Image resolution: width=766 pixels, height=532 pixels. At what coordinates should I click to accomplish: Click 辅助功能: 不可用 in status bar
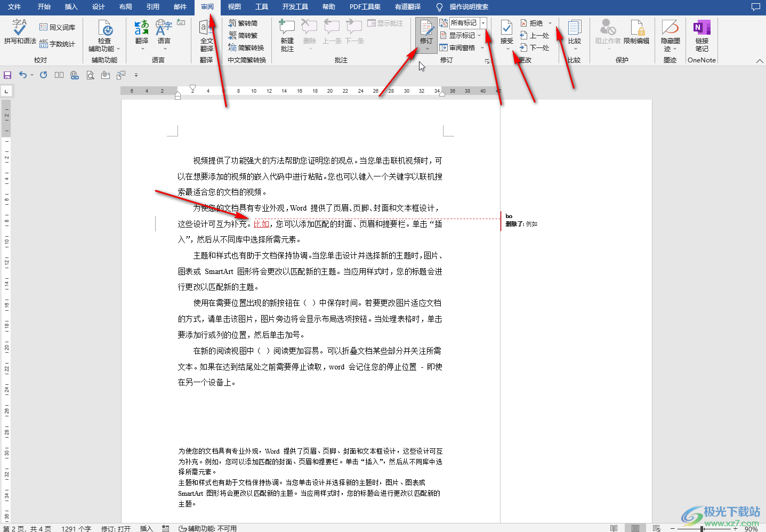[x=208, y=528]
